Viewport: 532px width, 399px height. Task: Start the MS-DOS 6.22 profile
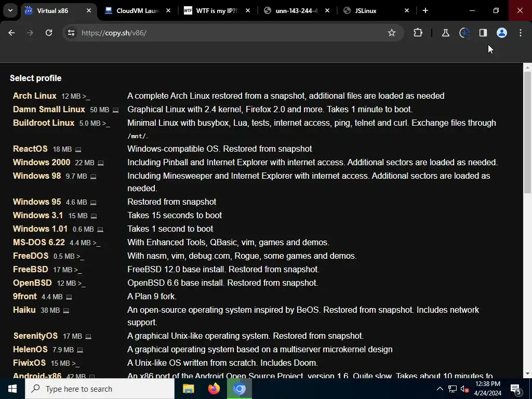[x=38, y=242]
